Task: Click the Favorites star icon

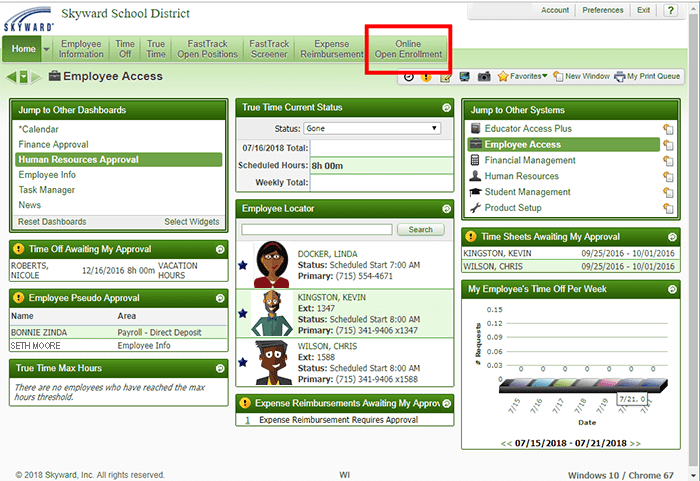Action: click(x=503, y=76)
